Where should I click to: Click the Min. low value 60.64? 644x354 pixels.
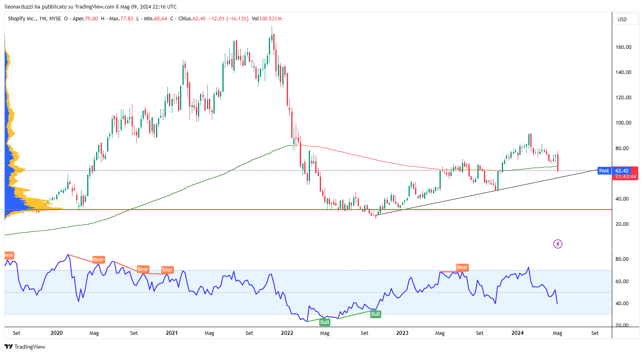[160, 18]
